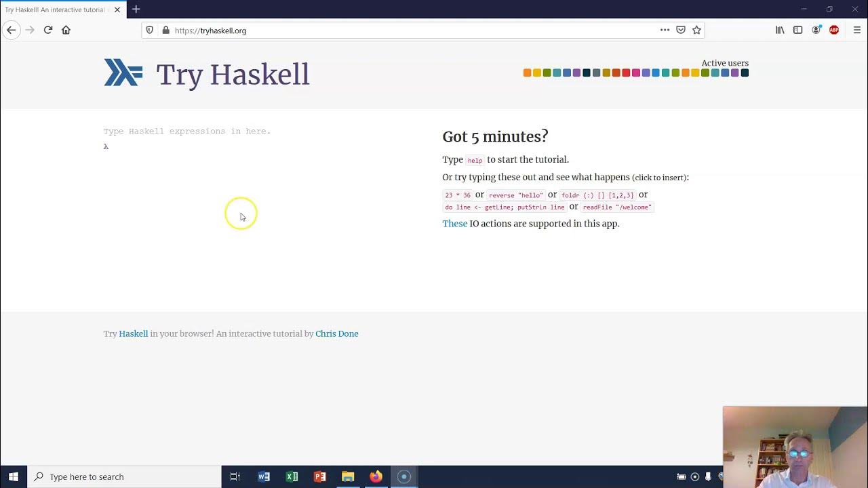The width and height of the screenshot is (868, 488).
Task: Insert the foldr (:) [] [1,2,3] example
Action: tap(597, 195)
